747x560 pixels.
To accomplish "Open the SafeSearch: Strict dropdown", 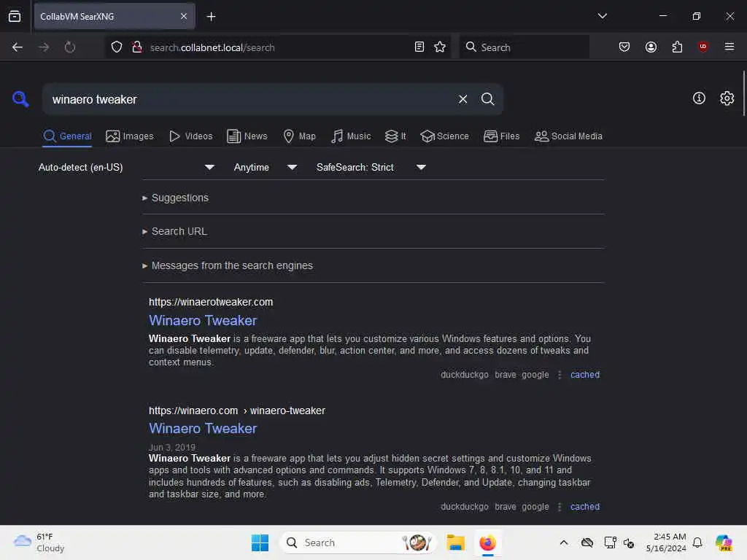I will click(x=371, y=167).
